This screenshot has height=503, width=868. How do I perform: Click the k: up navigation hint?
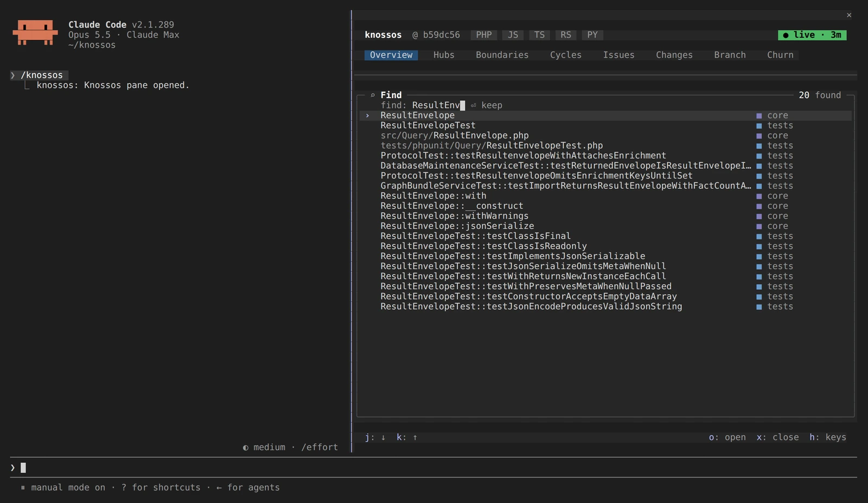407,437
